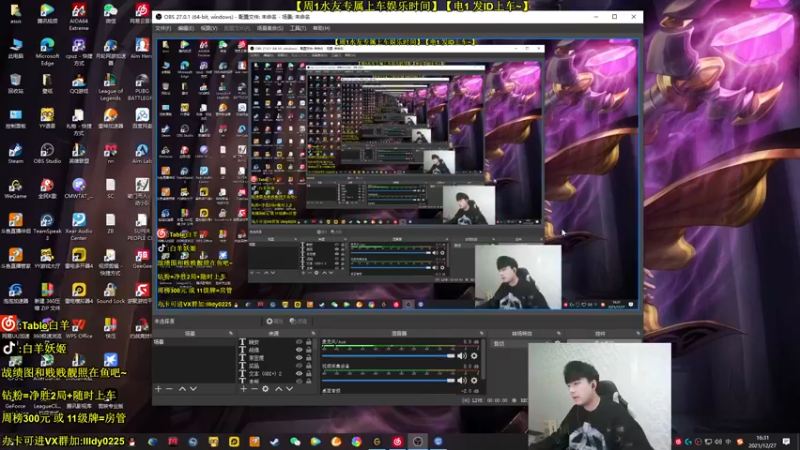Toggle the lock on 文本 (GDI+) 2 source

[x=309, y=373]
